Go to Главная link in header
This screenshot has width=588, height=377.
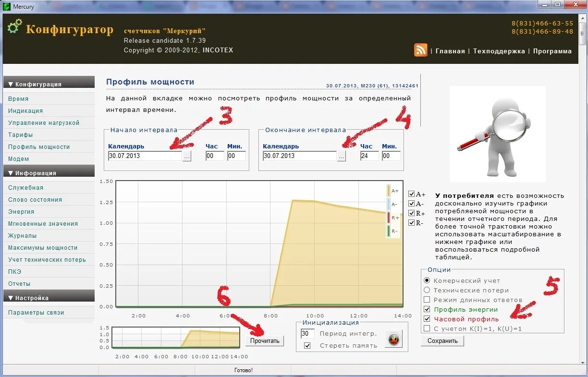click(x=450, y=51)
